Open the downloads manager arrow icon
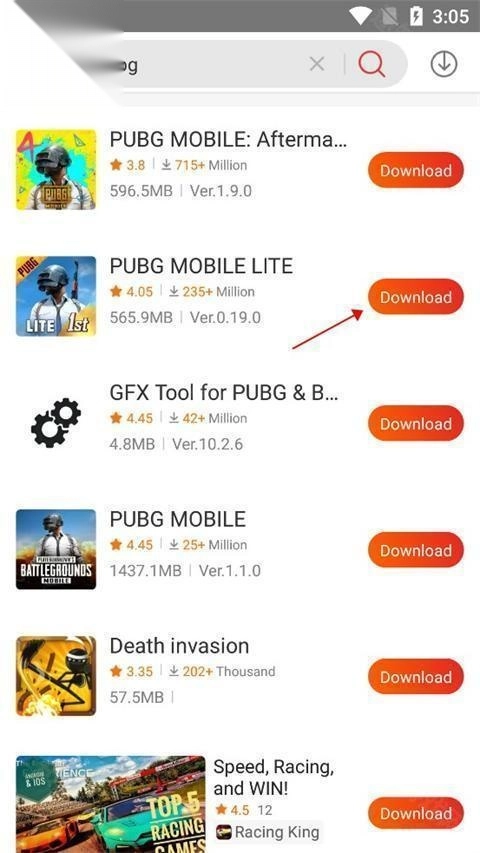The width and height of the screenshot is (480, 853). point(444,64)
